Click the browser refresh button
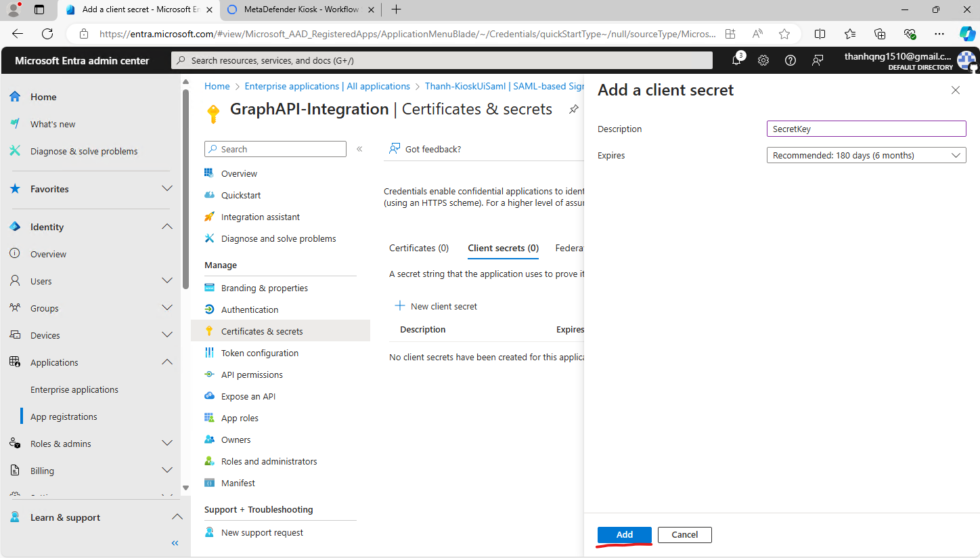 tap(47, 34)
